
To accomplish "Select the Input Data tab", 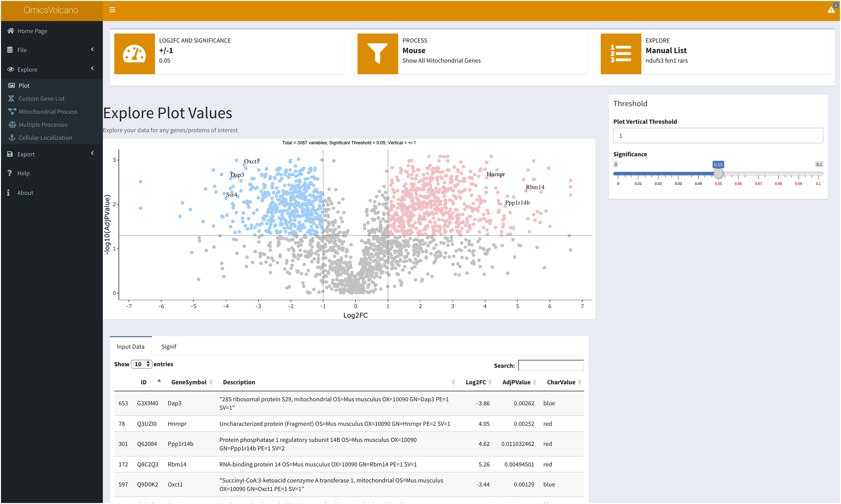I will click(130, 346).
